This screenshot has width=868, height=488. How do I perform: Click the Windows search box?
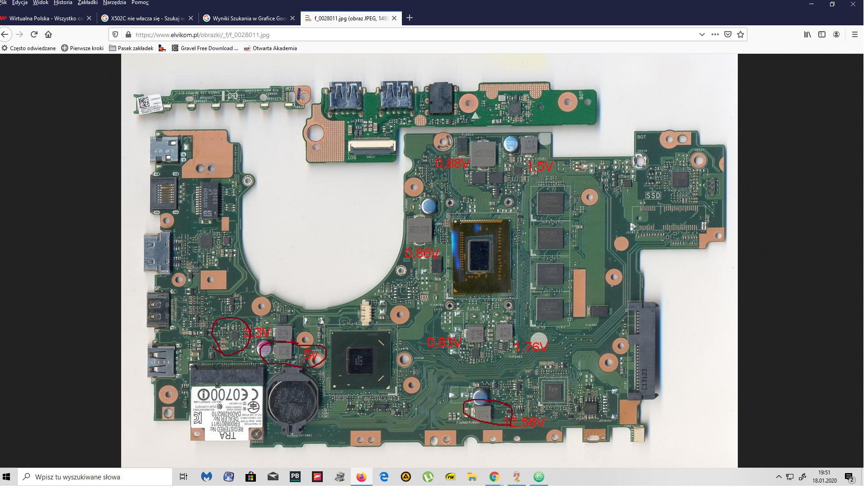point(95,477)
